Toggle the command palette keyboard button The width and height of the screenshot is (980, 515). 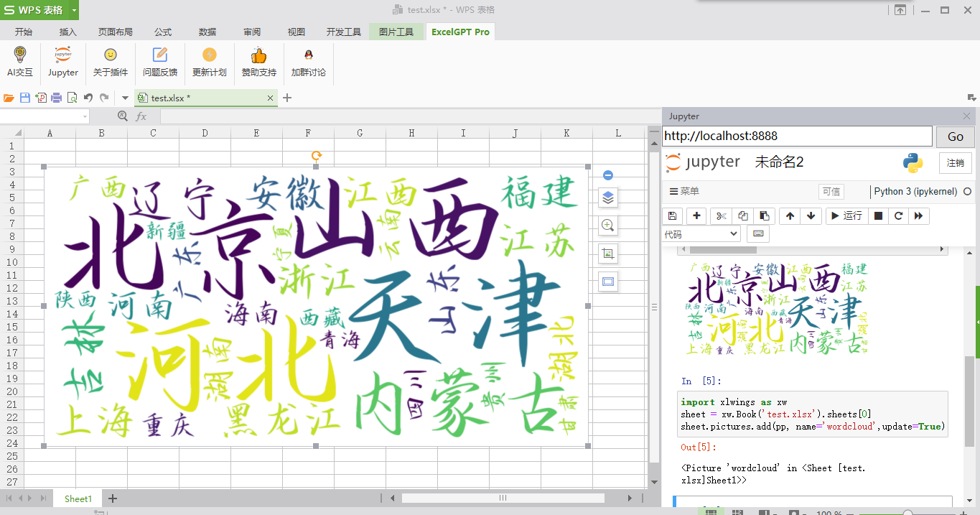pyautogui.click(x=758, y=233)
